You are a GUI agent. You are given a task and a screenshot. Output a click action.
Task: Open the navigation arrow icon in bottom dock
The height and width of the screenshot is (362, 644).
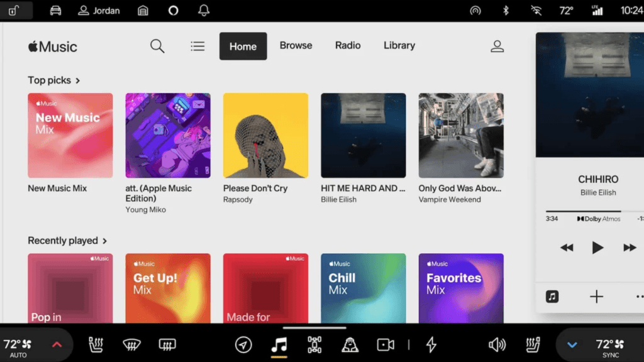point(243,344)
